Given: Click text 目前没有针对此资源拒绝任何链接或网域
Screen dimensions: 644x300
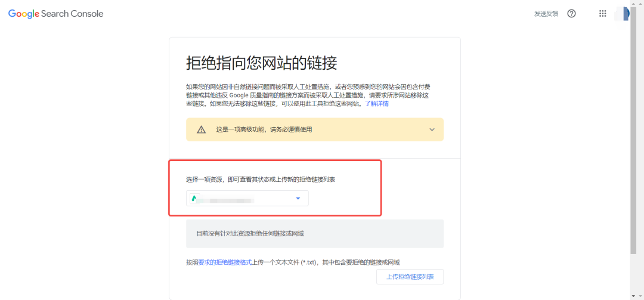Looking at the screenshot, I should coord(250,233).
